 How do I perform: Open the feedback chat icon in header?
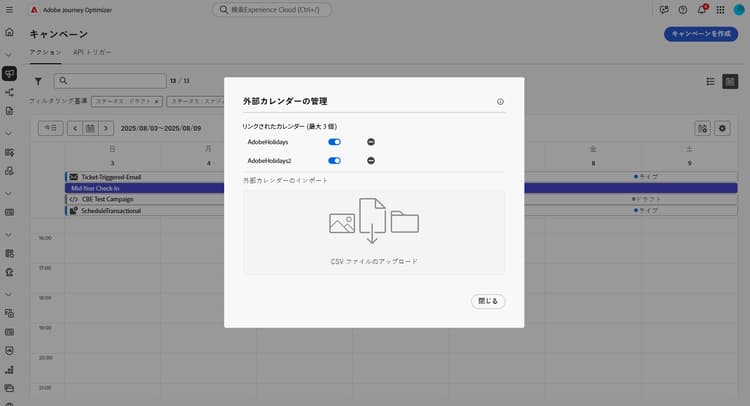664,10
